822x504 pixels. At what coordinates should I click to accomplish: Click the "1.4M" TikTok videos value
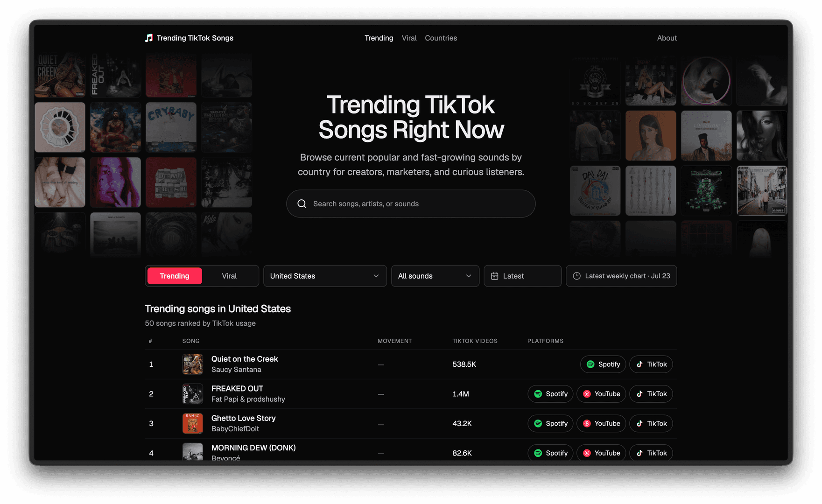pyautogui.click(x=461, y=394)
